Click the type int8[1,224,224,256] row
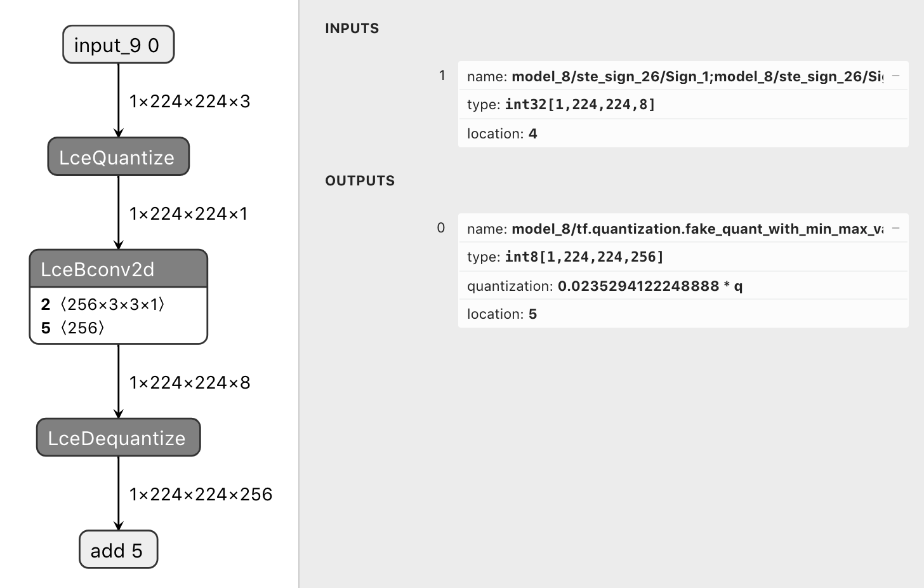The width and height of the screenshot is (924, 588). pyautogui.click(x=683, y=257)
